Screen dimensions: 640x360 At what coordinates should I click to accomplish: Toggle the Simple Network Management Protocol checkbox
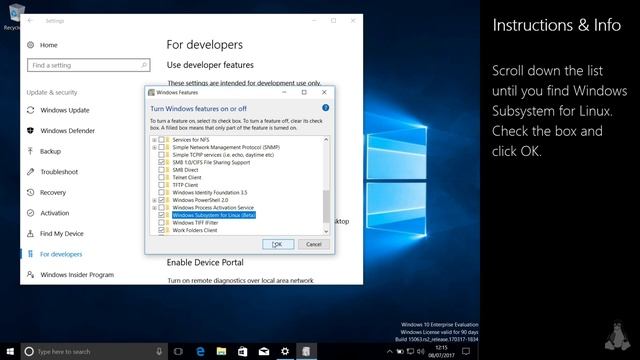click(162, 147)
